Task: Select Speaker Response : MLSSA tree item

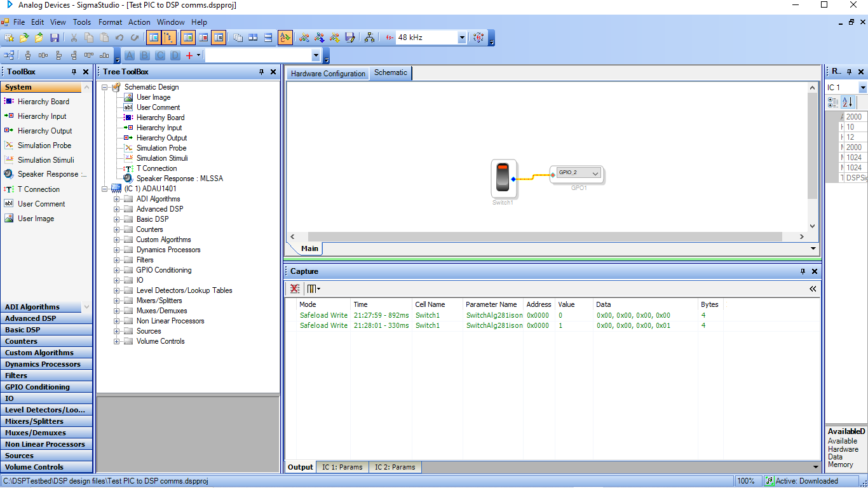Action: (x=179, y=179)
